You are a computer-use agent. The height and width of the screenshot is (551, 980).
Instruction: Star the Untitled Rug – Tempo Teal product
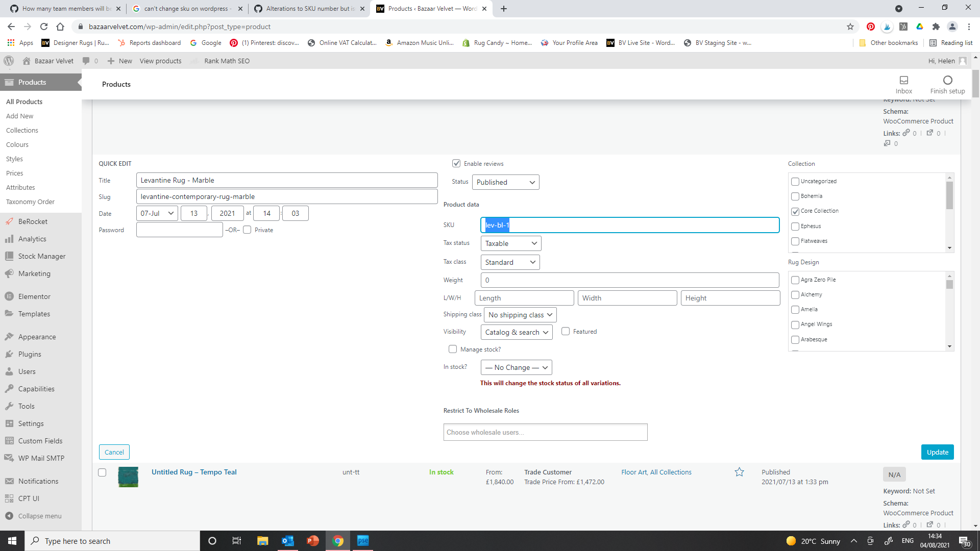pyautogui.click(x=740, y=472)
